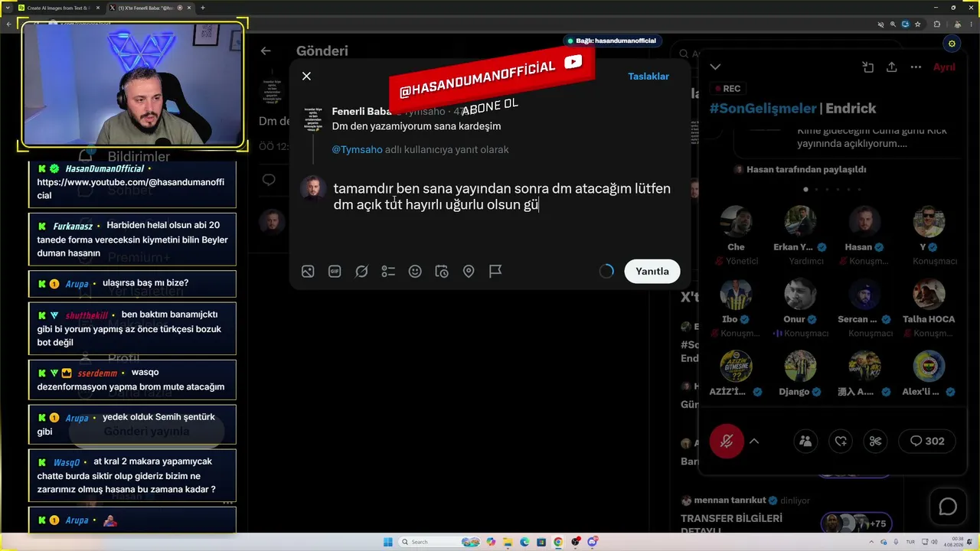Viewport: 980px width, 551px height.
Task: Open the 302 comments in Space
Action: tap(926, 441)
